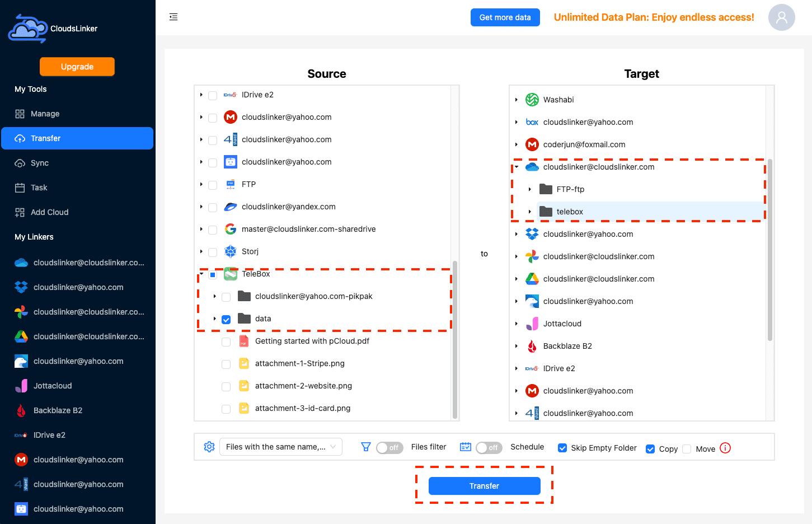
Task: Open the Manage menu item
Action: [x=77, y=114]
